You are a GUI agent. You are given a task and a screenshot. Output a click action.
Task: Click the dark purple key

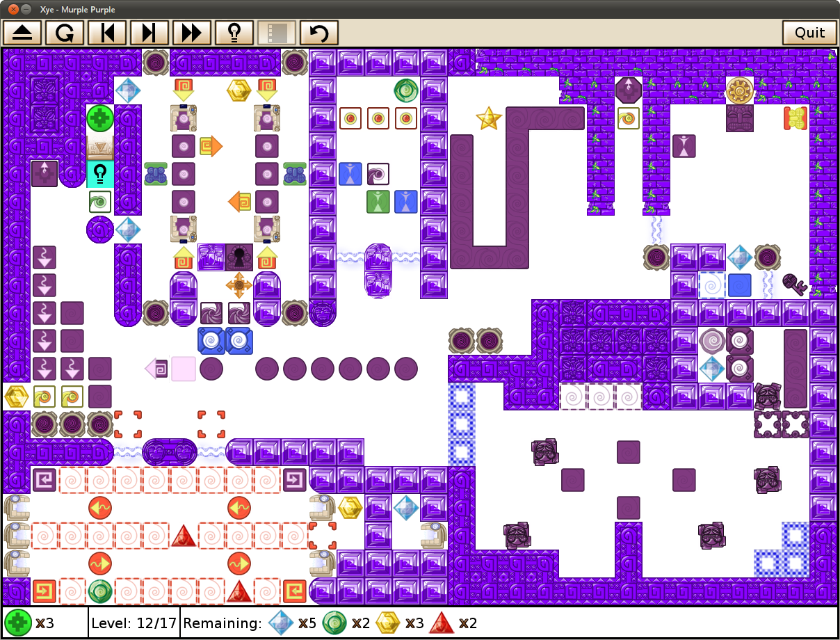tap(795, 285)
